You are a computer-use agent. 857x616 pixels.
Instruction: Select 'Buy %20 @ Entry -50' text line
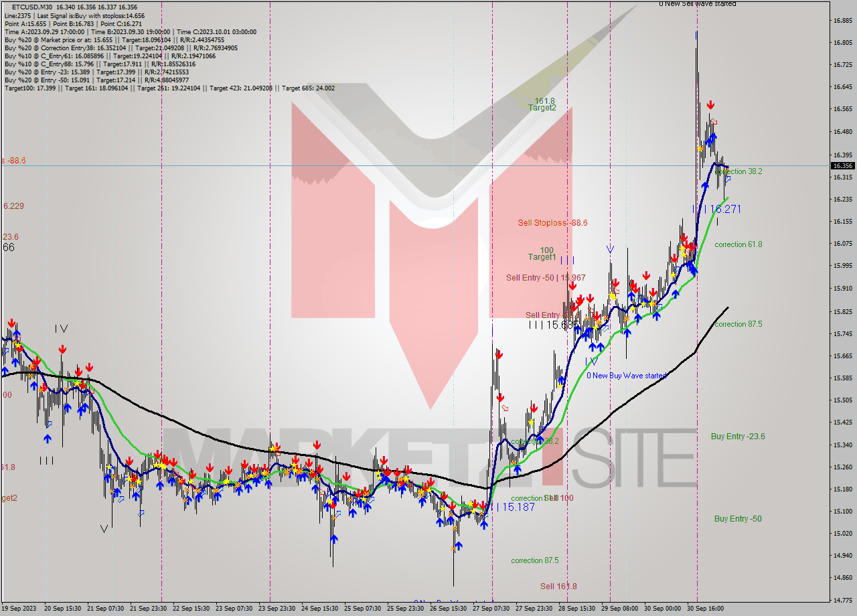click(x=96, y=80)
